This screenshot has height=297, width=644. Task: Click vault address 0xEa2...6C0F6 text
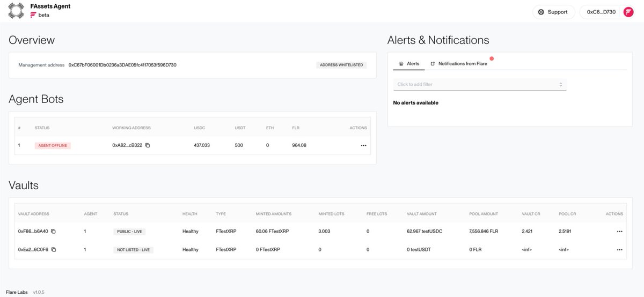33,249
